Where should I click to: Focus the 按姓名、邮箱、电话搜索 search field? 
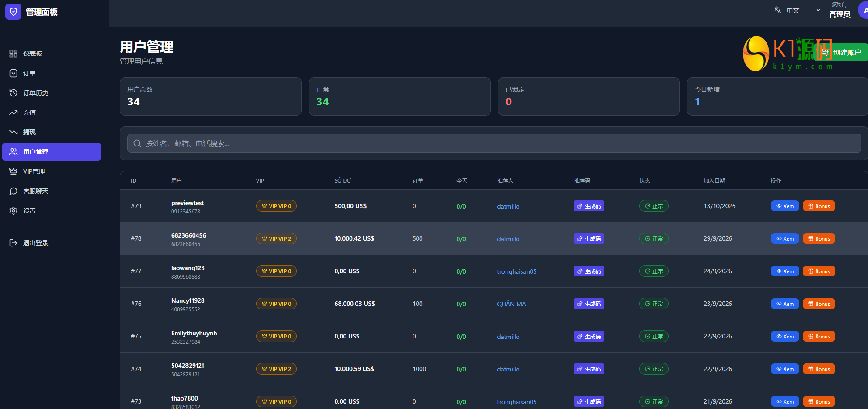(x=494, y=143)
